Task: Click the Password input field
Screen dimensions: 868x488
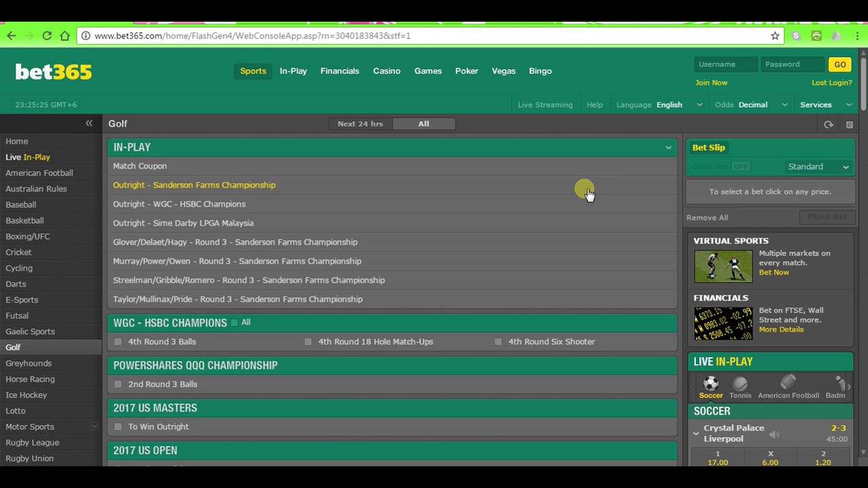Action: point(792,64)
